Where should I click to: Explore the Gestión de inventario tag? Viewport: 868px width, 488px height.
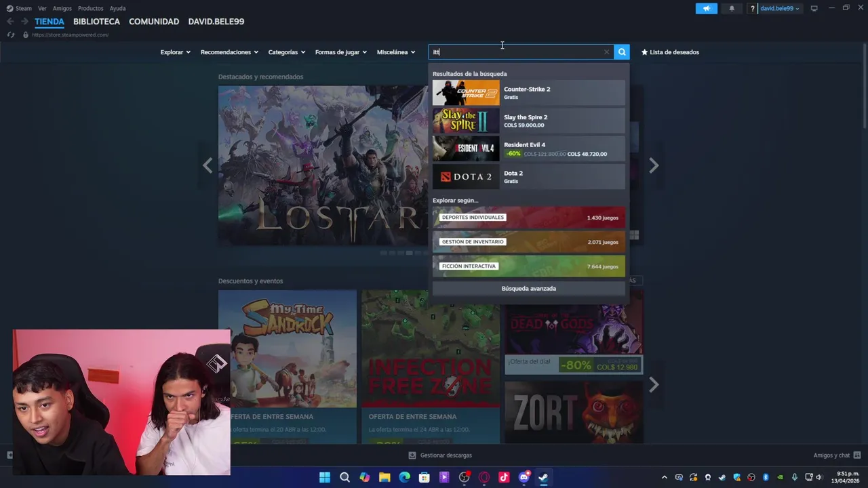529,242
